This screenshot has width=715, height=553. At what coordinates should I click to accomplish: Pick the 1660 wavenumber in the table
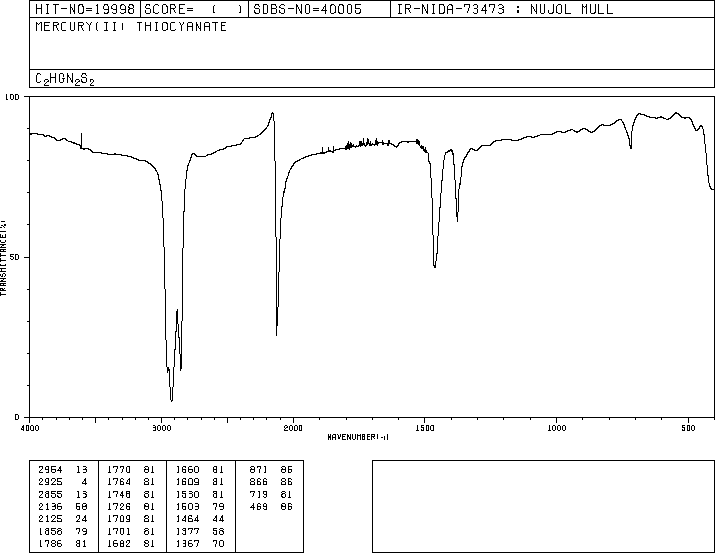[187, 470]
